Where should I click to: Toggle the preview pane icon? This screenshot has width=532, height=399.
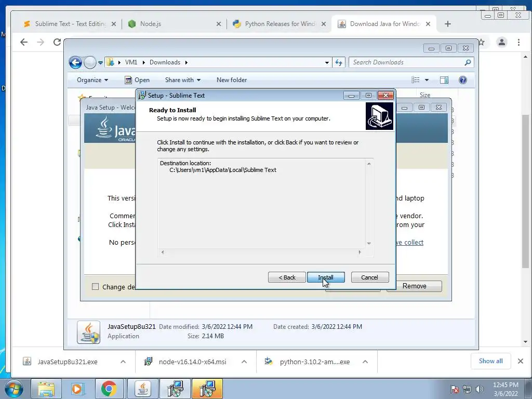(444, 80)
